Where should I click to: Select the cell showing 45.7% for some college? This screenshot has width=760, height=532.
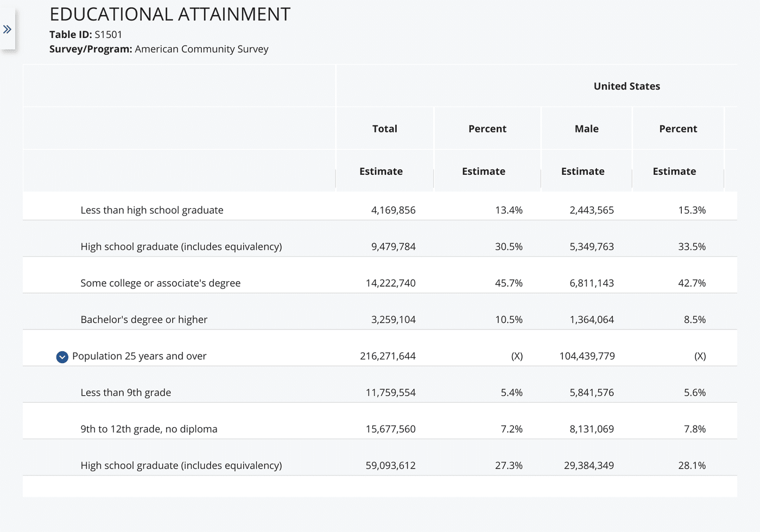coord(509,283)
